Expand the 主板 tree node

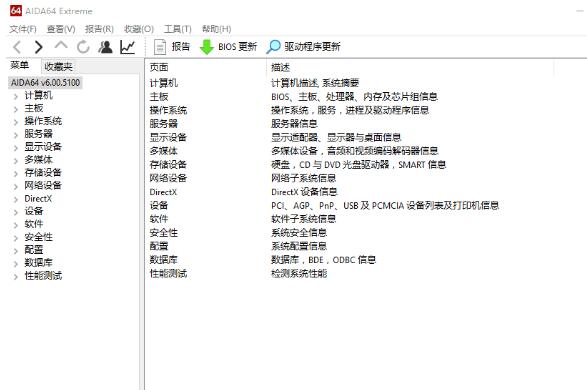point(16,109)
